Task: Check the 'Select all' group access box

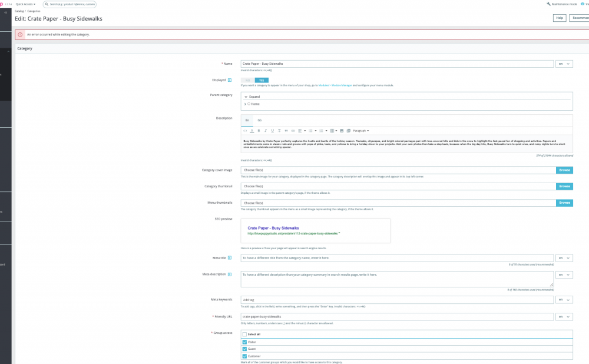Action: [245, 334]
